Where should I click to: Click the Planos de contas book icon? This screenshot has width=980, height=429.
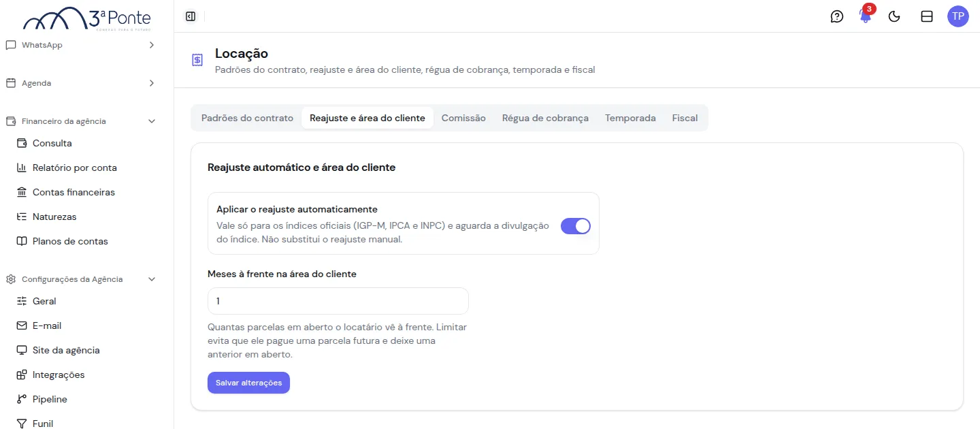coord(22,241)
